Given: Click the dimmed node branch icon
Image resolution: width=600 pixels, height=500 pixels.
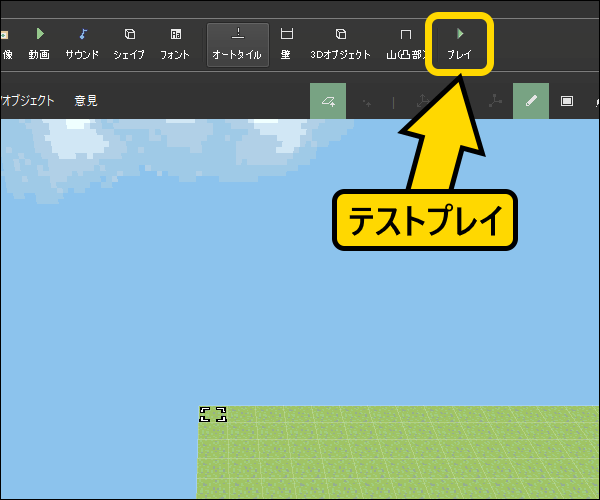Looking at the screenshot, I should [495, 101].
